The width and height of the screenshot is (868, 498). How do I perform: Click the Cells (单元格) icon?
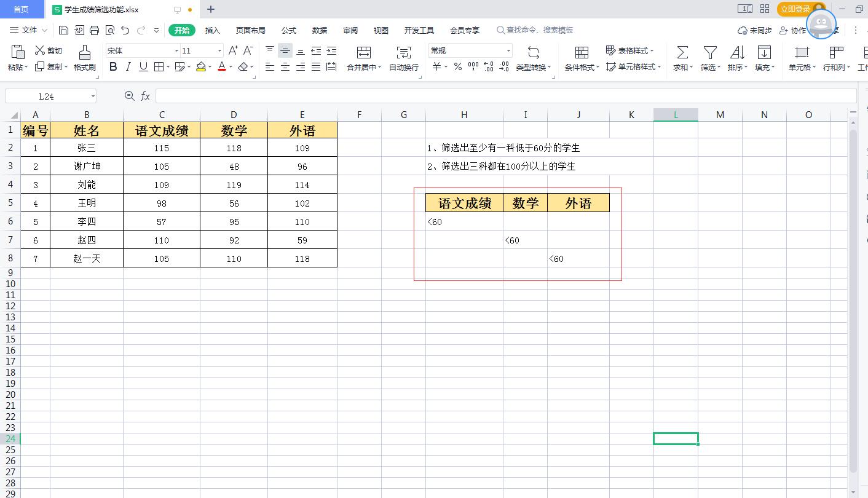pos(802,52)
